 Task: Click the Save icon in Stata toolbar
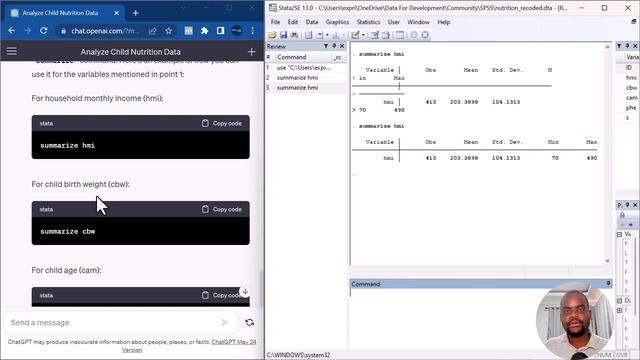(283, 35)
